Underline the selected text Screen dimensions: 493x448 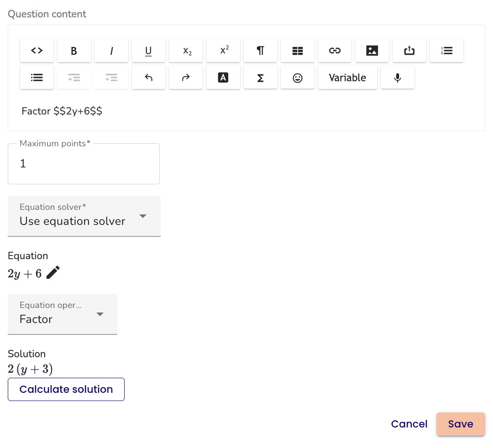click(148, 51)
